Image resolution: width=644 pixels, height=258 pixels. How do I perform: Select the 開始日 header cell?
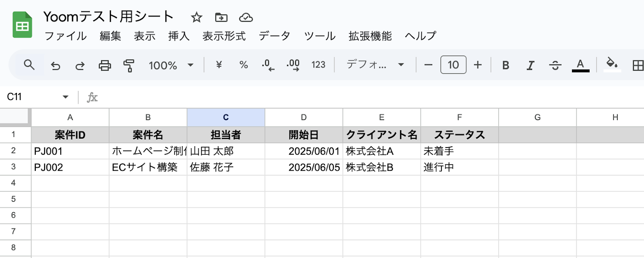304,135
